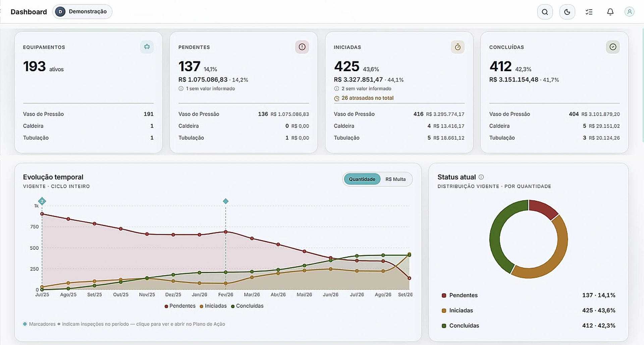Screen dimensions: 644x345
Task: Switch chart to R$ Multa view
Action: 395,179
